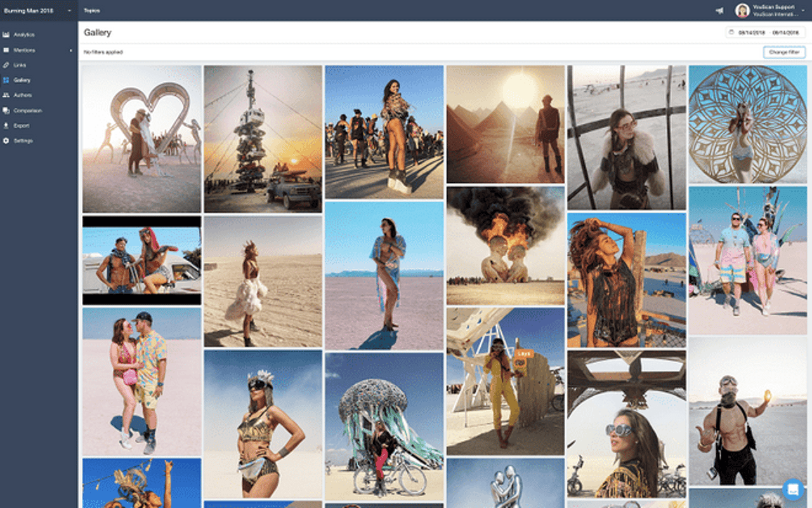This screenshot has width=812, height=508.
Task: Open the heart sculpture photo
Action: pos(141,139)
